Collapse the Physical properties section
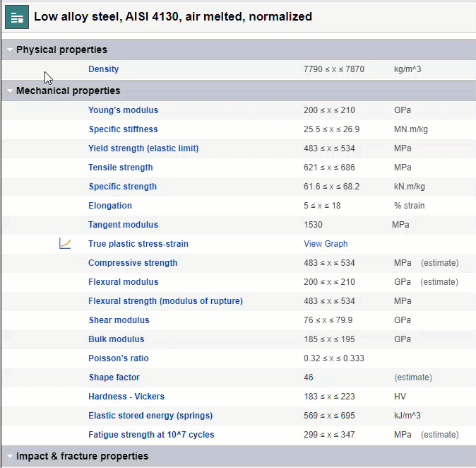This screenshot has width=476, height=468. point(10,50)
